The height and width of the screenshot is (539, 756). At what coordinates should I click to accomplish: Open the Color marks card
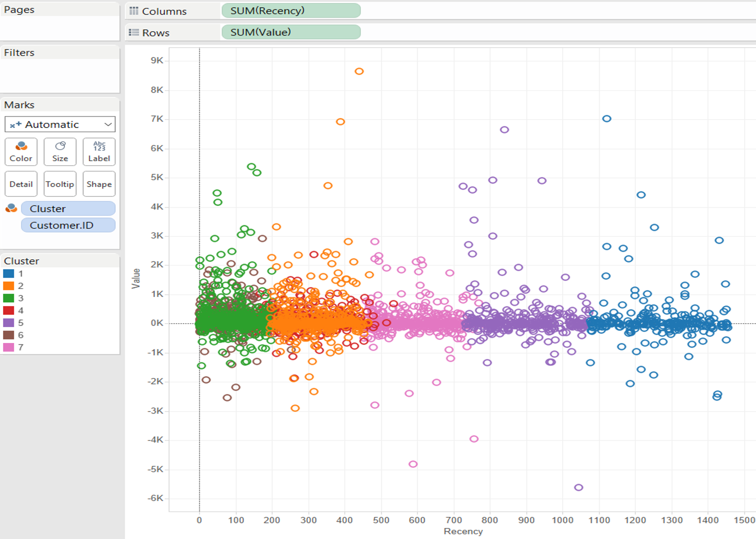click(21, 151)
